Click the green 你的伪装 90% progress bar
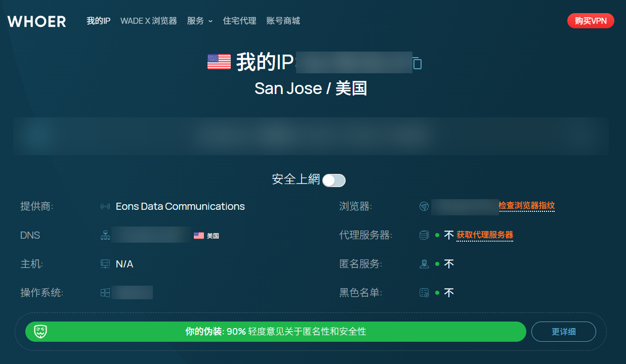Viewport: 626px width, 364px height. (x=276, y=332)
